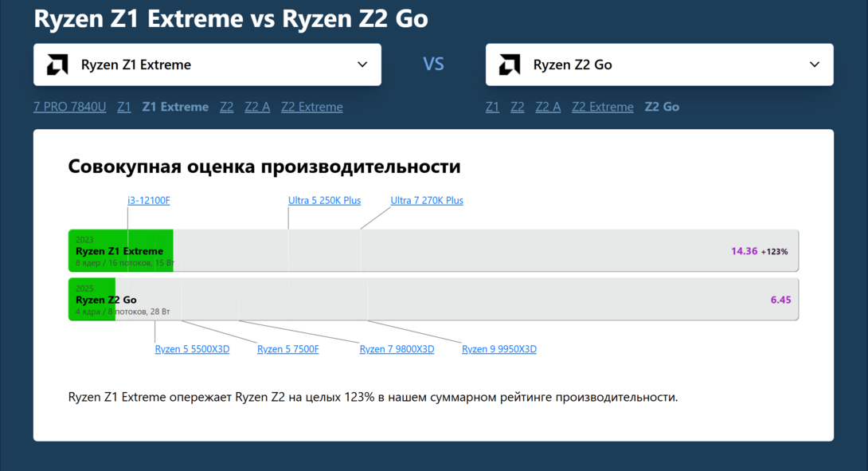Expand the Ryzen Z2 Go dropdown chevron
The height and width of the screenshot is (471, 868).
tap(815, 65)
